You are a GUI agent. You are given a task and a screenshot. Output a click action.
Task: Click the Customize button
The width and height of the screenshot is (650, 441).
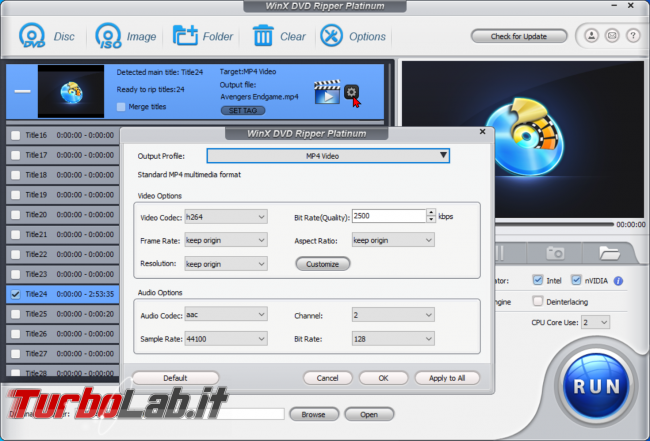click(323, 264)
